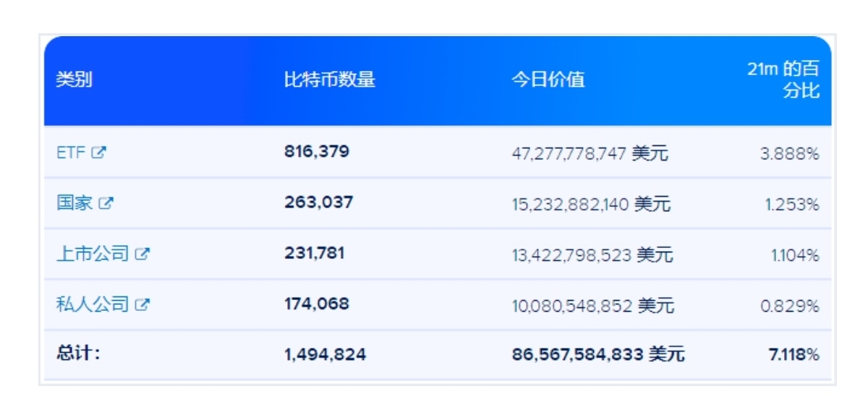Open the ETF category link
868x410 pixels.
pyautogui.click(x=71, y=153)
